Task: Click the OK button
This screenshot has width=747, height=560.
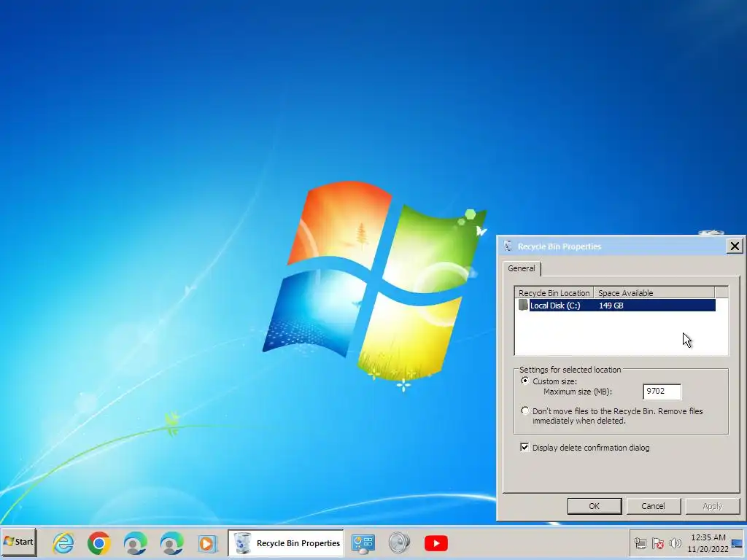Action: pyautogui.click(x=594, y=506)
